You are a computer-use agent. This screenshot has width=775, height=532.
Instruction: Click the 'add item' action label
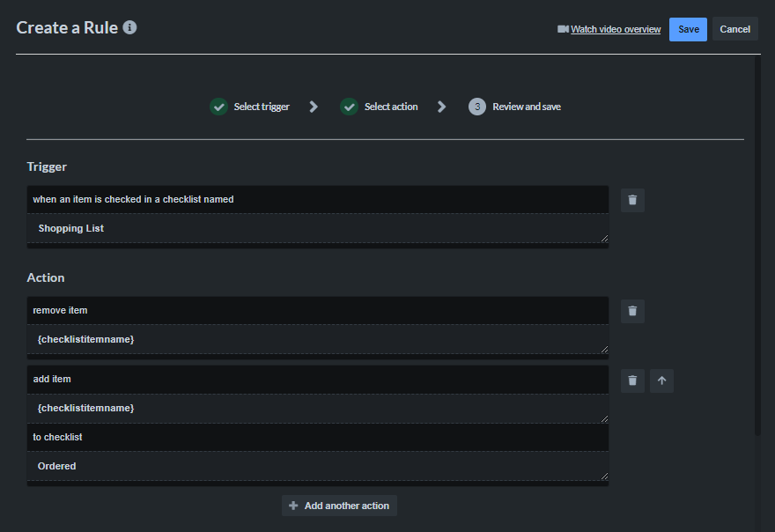[52, 380]
